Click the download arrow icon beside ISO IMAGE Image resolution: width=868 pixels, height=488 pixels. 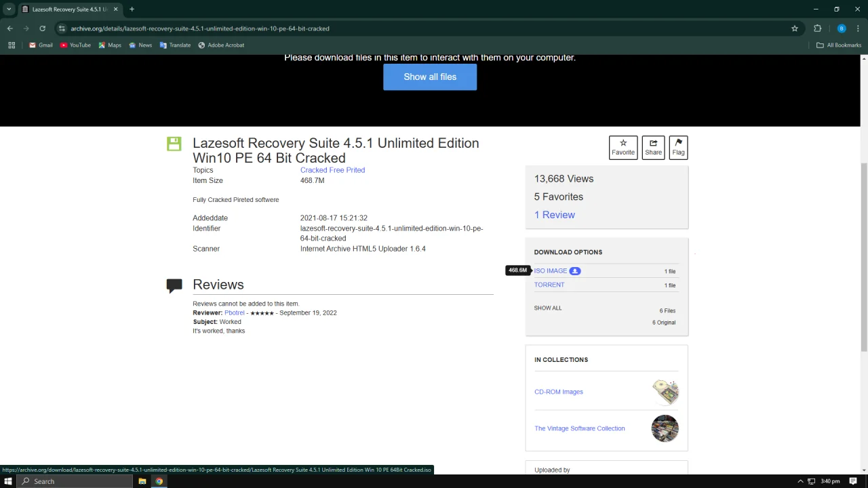coord(575,271)
